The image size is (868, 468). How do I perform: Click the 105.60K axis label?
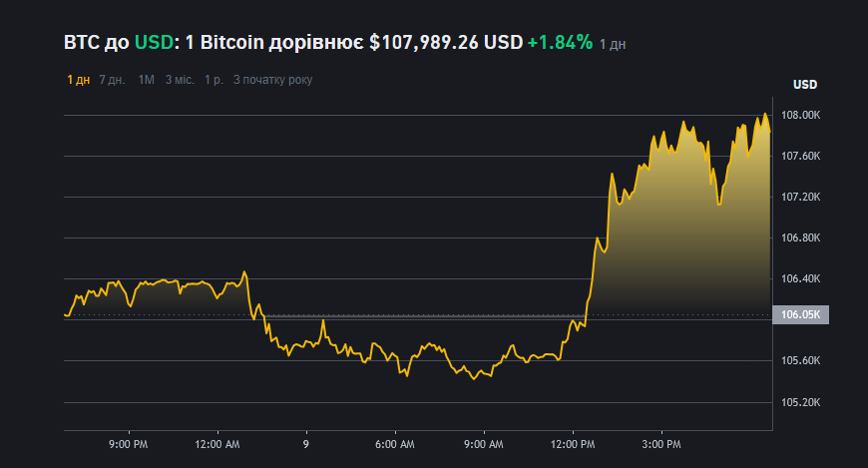pyautogui.click(x=800, y=361)
